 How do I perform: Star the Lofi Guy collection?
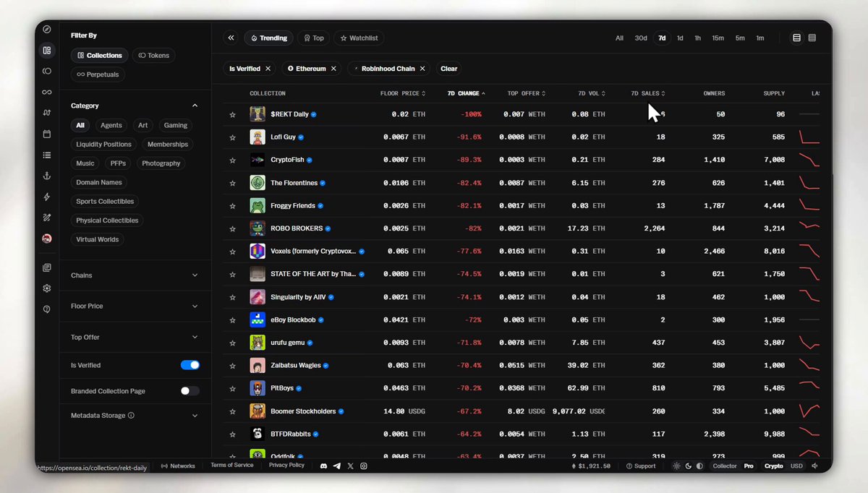tap(232, 137)
